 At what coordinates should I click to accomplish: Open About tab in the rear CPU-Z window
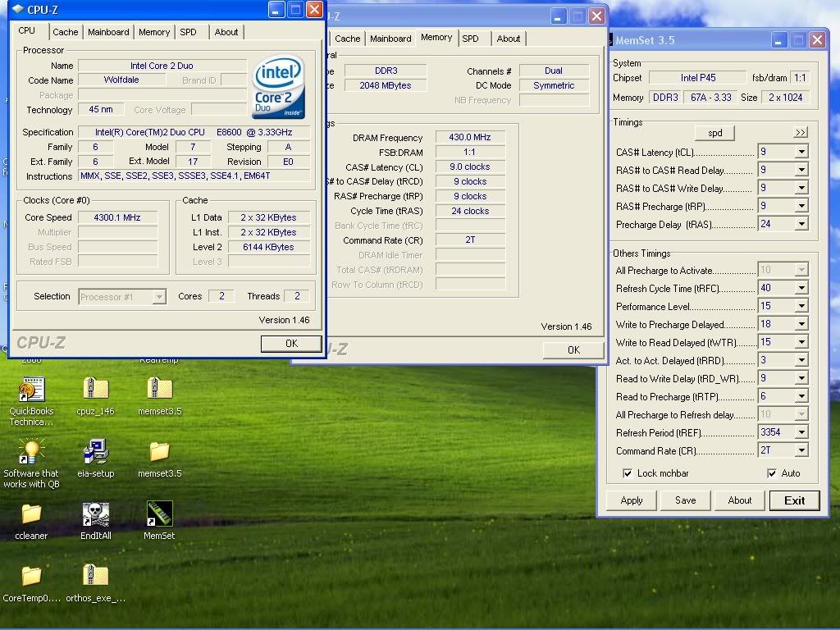(509, 39)
